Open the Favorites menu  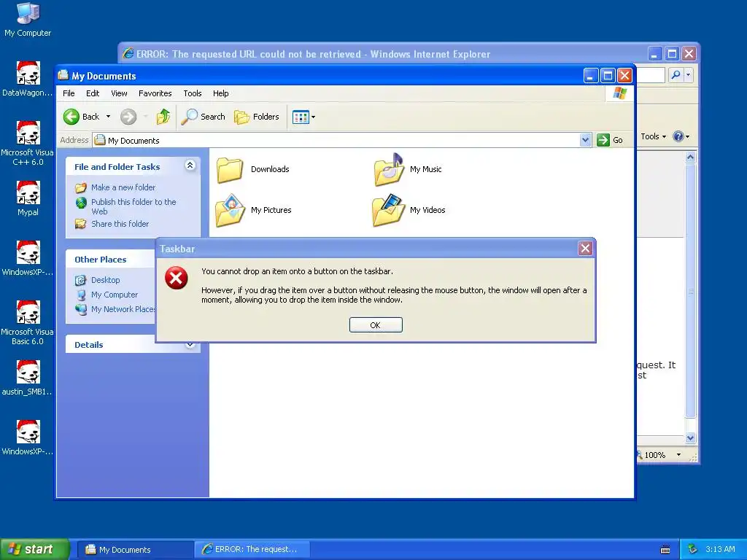pyautogui.click(x=155, y=93)
